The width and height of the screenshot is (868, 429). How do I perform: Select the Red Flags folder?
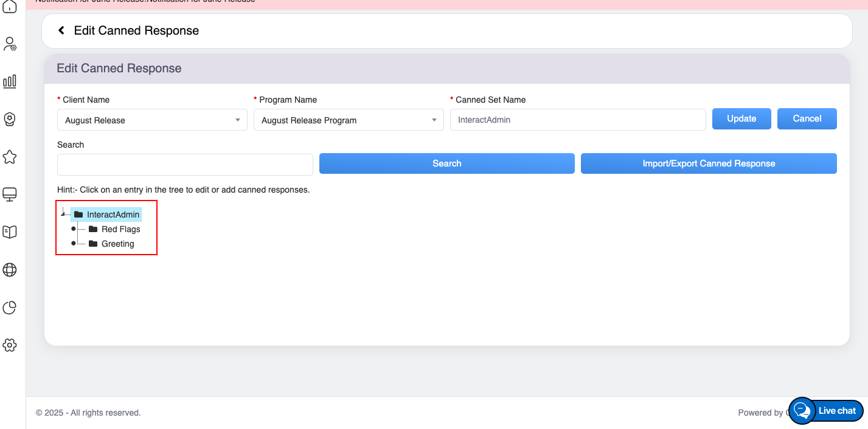pyautogui.click(x=120, y=229)
